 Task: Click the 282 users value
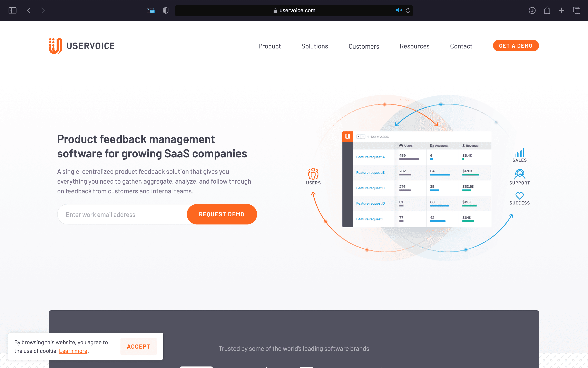pyautogui.click(x=402, y=171)
